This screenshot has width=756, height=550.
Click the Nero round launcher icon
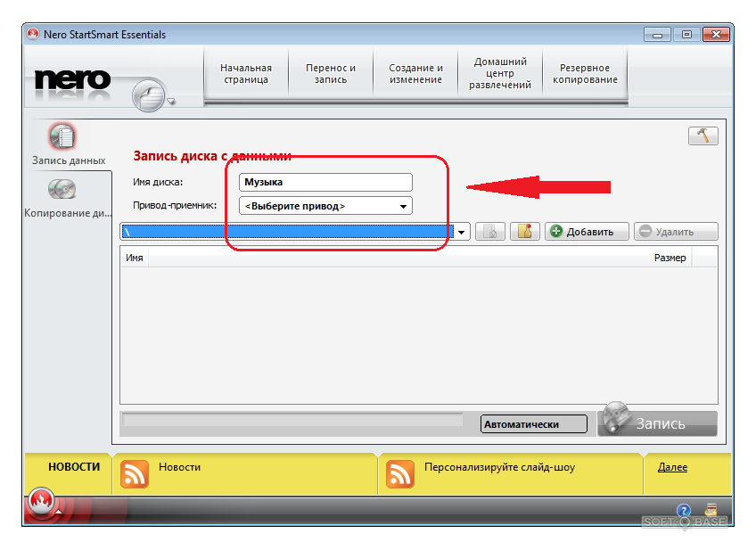(149, 95)
